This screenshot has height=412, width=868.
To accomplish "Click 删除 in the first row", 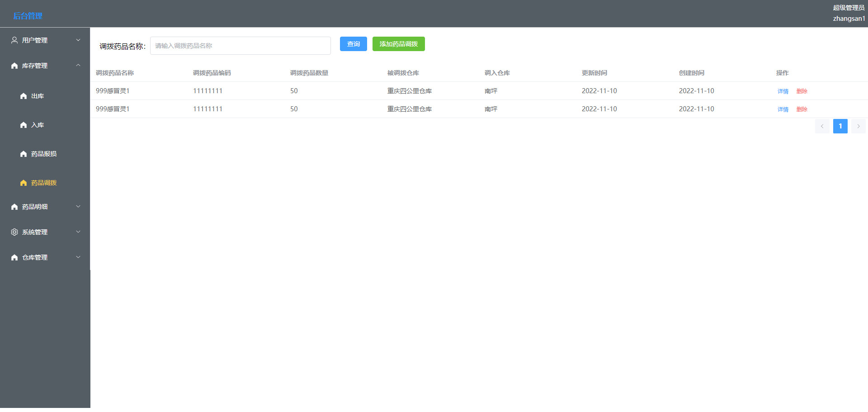I will tap(802, 91).
